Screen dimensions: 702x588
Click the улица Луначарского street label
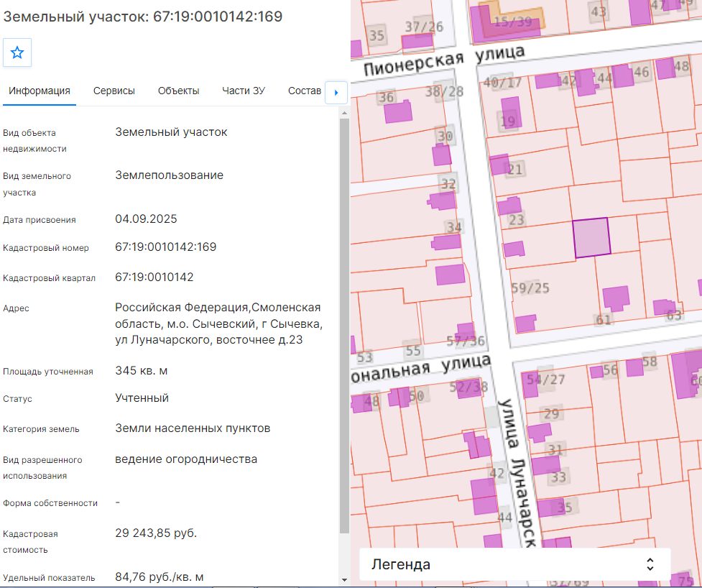tap(517, 472)
